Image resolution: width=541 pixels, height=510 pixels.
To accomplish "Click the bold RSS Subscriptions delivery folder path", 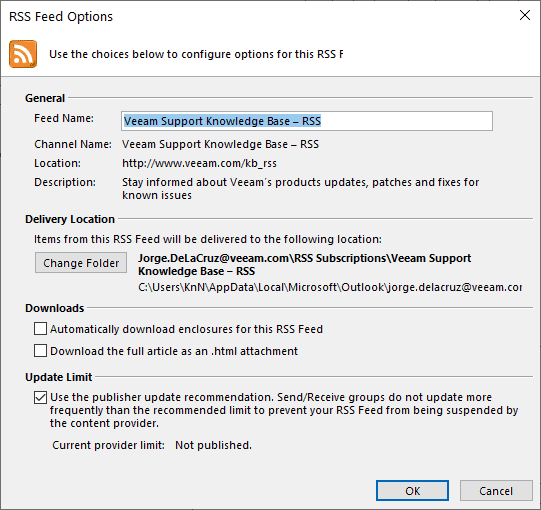I will [304, 265].
